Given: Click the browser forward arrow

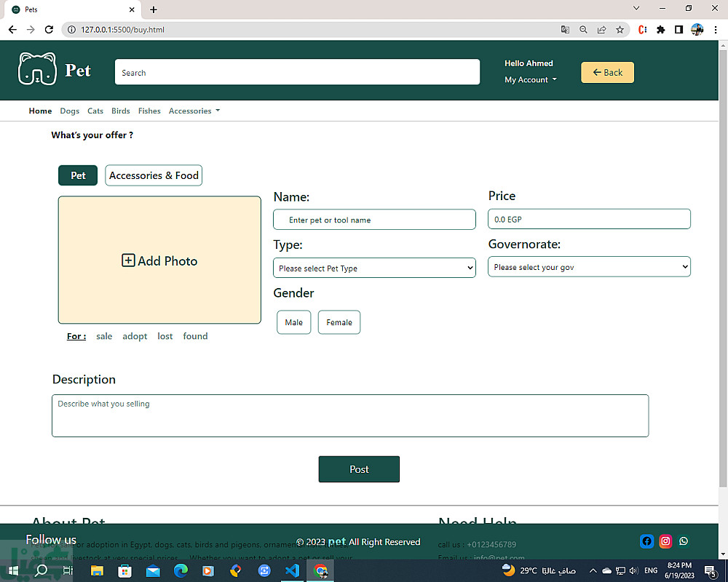Looking at the screenshot, I should tap(31, 29).
